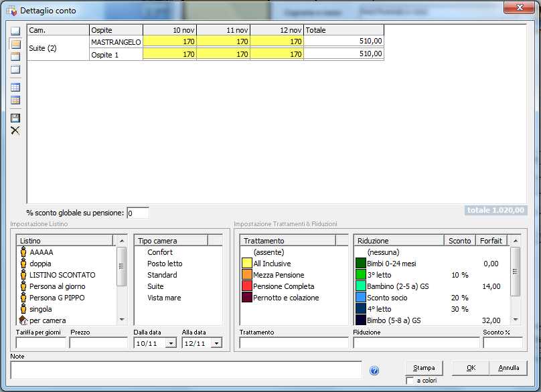Select the yellow All Inclusive swatch
This screenshot has width=541, height=392.
[246, 264]
